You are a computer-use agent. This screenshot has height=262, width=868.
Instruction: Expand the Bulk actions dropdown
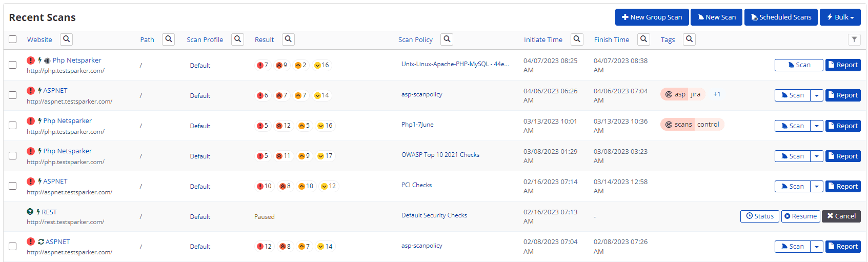coord(840,17)
